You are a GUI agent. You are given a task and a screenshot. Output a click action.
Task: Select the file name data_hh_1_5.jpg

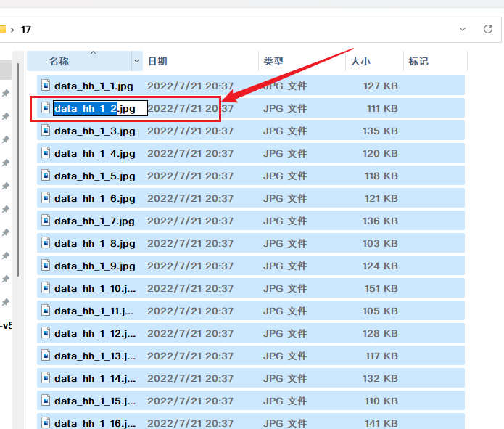coord(95,176)
